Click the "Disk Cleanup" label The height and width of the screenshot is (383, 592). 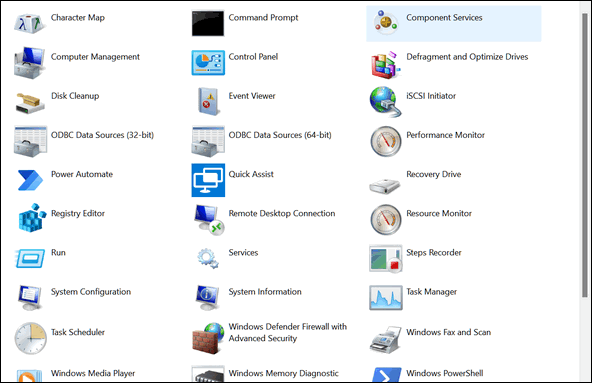pyautogui.click(x=75, y=96)
